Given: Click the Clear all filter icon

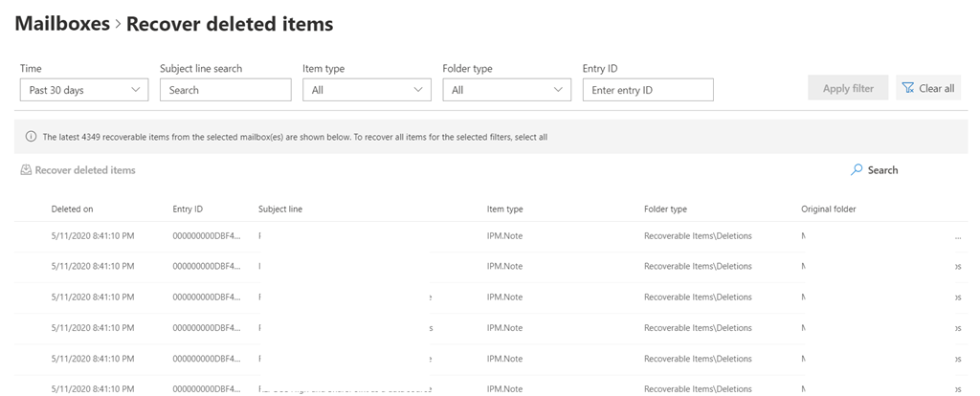Looking at the screenshot, I should 907,88.
